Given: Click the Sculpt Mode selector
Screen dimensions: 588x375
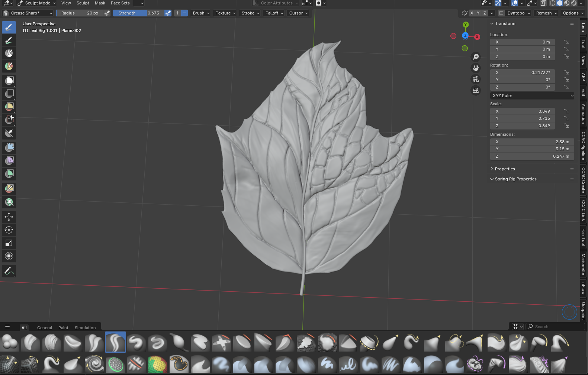Looking at the screenshot, I should pyautogui.click(x=37, y=3).
